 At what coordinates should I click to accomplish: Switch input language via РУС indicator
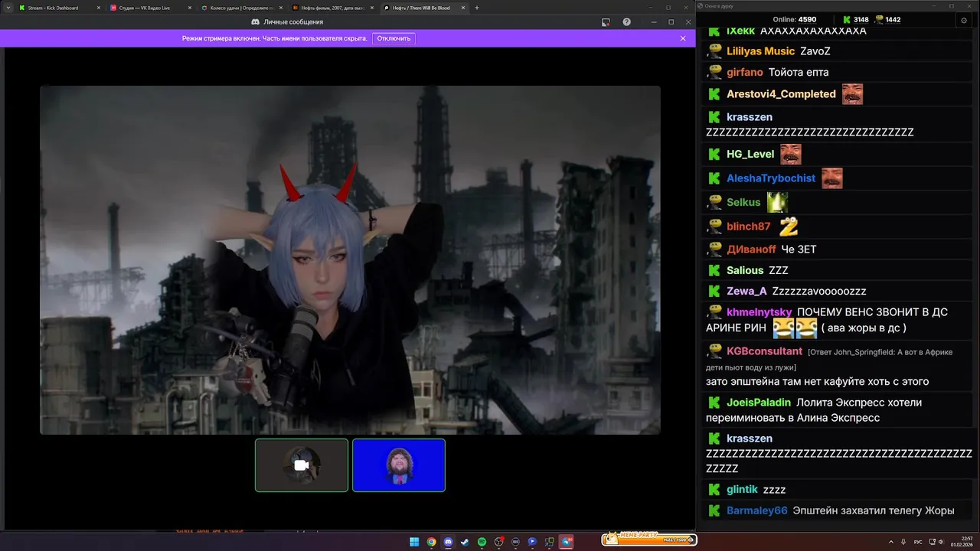click(x=918, y=542)
